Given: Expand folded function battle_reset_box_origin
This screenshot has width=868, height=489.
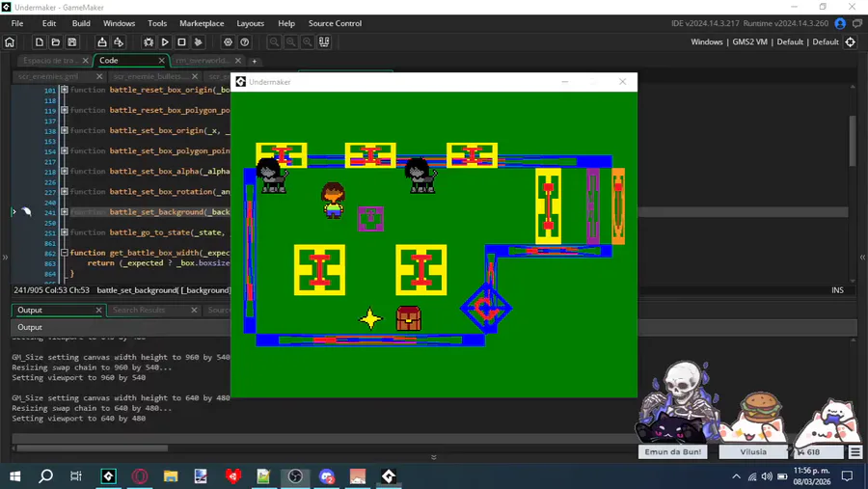Looking at the screenshot, I should pos(65,90).
